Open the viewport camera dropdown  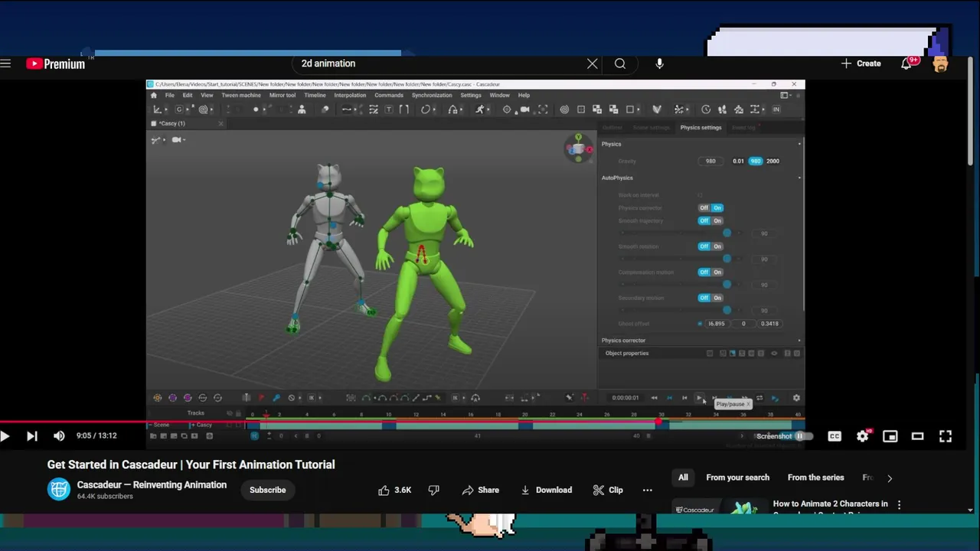tap(178, 139)
